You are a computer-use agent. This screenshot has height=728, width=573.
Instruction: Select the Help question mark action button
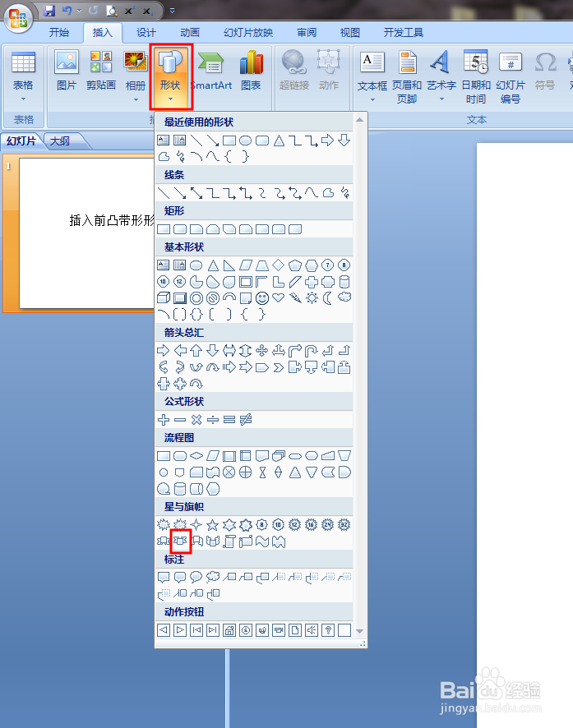coord(328,630)
